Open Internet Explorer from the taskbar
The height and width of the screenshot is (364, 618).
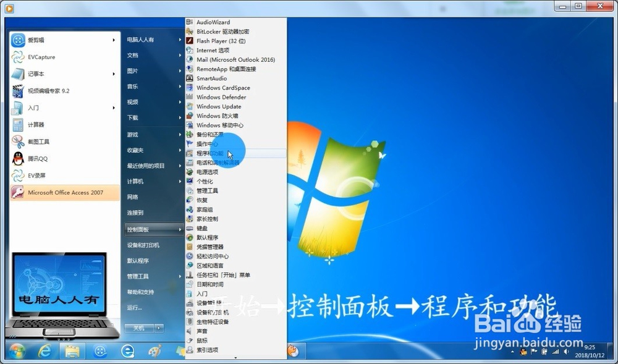(x=44, y=351)
